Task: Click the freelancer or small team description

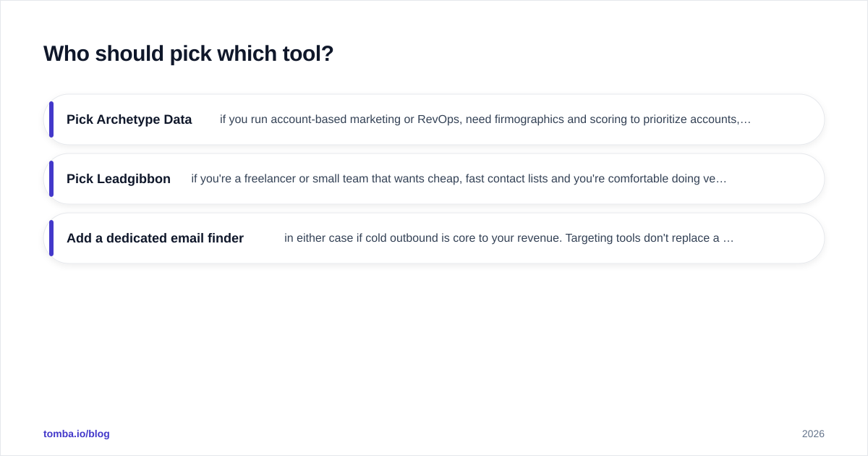Action: tap(459, 179)
